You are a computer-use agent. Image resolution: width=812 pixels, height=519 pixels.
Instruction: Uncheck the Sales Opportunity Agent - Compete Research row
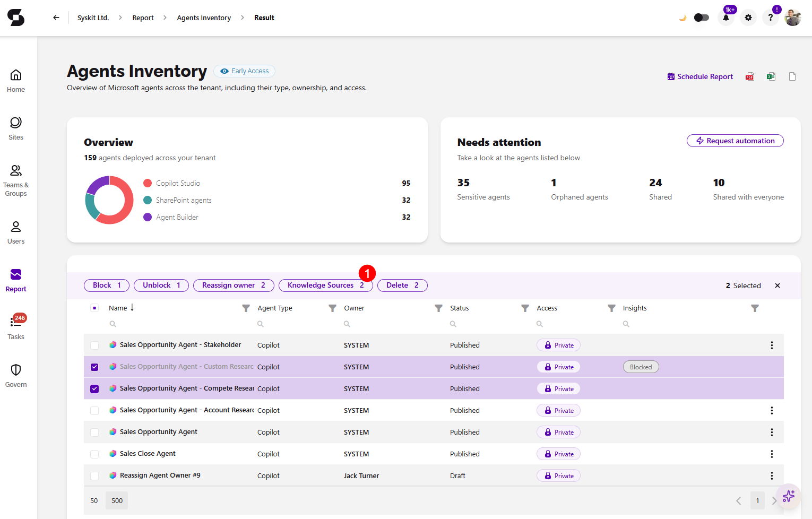[94, 389]
